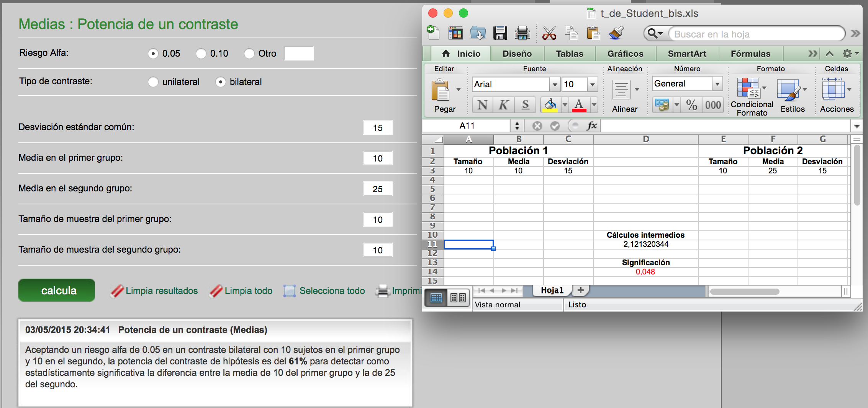Choose the unilateral contrast type
The image size is (868, 408).
[153, 82]
